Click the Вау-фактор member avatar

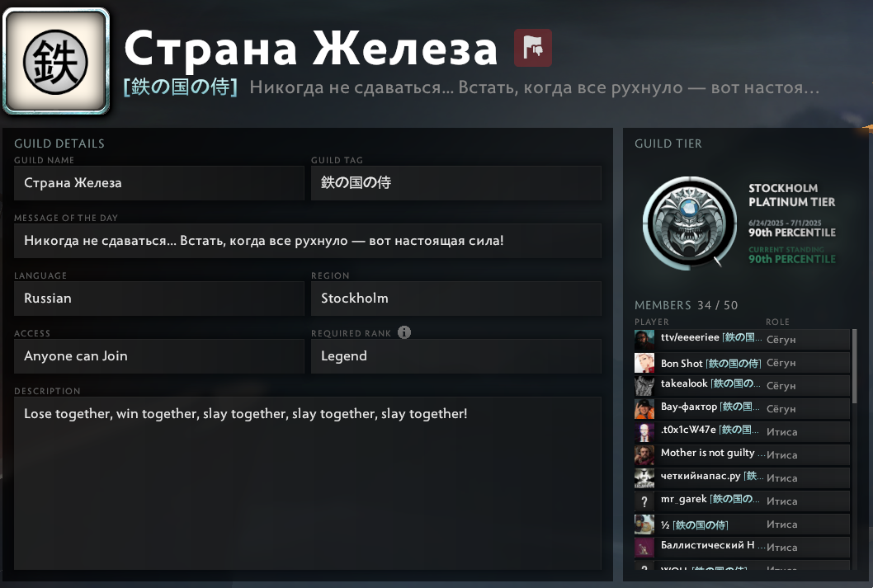tap(644, 409)
